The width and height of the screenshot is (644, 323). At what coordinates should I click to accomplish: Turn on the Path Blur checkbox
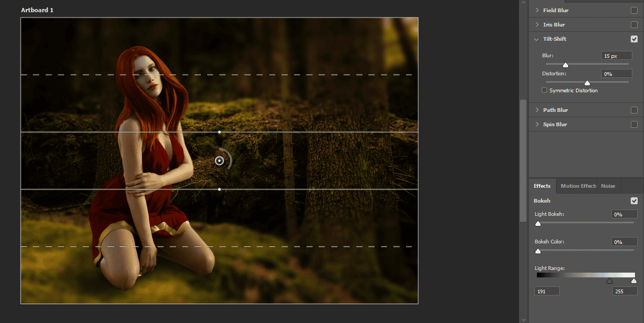[x=634, y=110]
